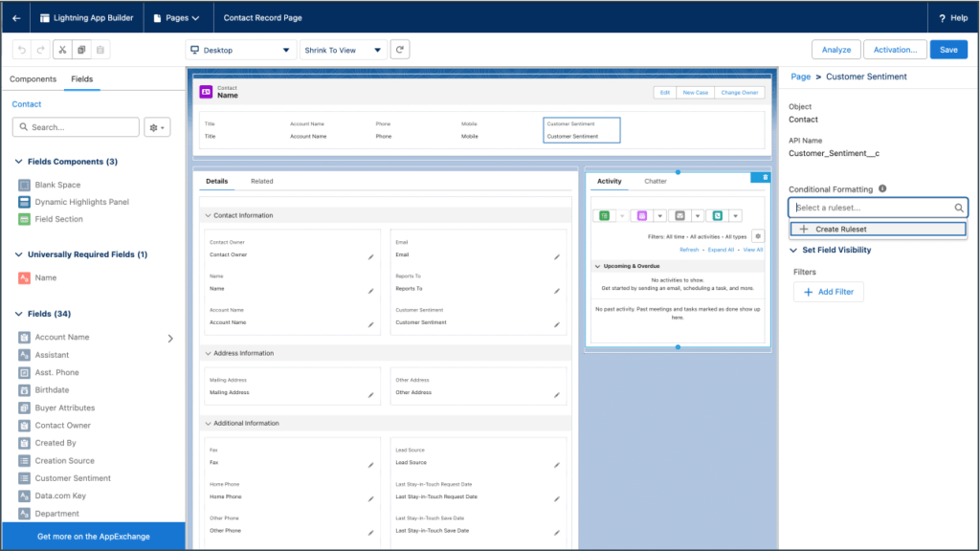Image resolution: width=980 pixels, height=551 pixels.
Task: Click Get more on the AppExchange
Action: click(94, 537)
